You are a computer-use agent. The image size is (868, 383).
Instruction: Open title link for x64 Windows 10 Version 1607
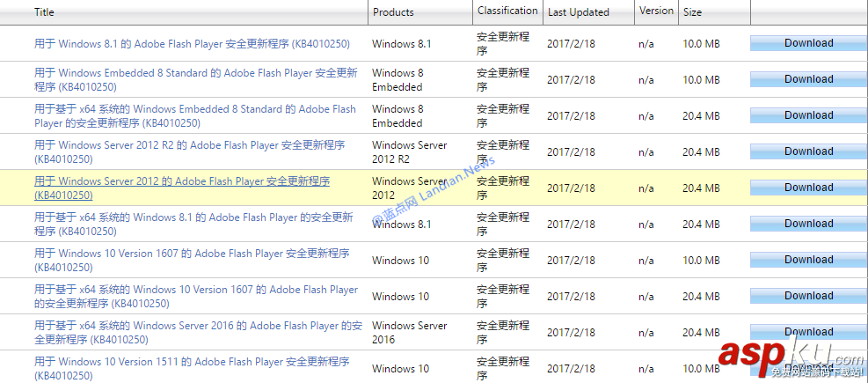[x=196, y=290]
